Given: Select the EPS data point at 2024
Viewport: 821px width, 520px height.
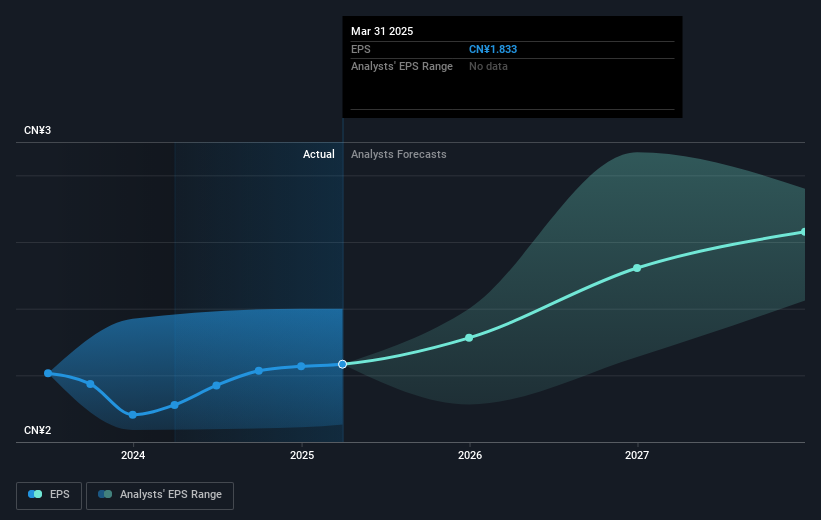Looking at the screenshot, I should point(132,415).
